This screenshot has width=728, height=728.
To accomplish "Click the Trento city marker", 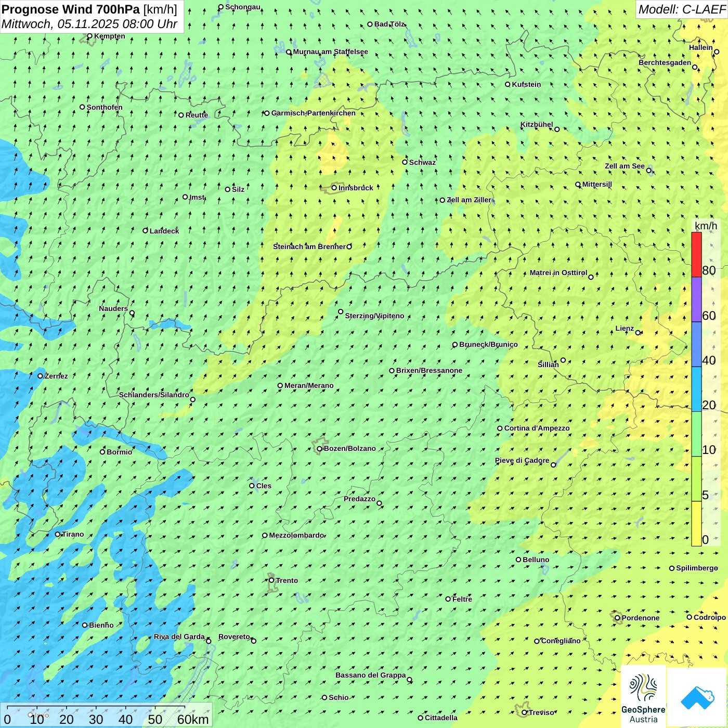I will pos(271,580).
